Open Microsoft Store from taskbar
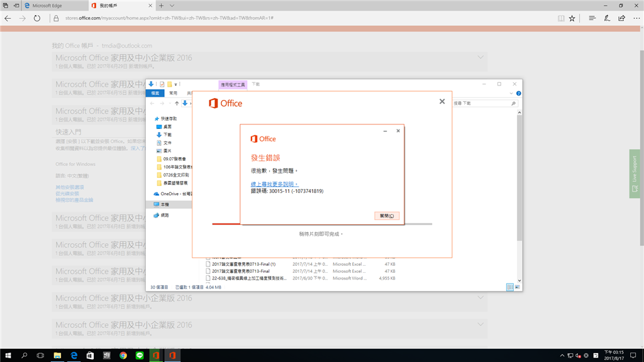Image resolution: width=644 pixels, height=362 pixels. (x=90, y=356)
